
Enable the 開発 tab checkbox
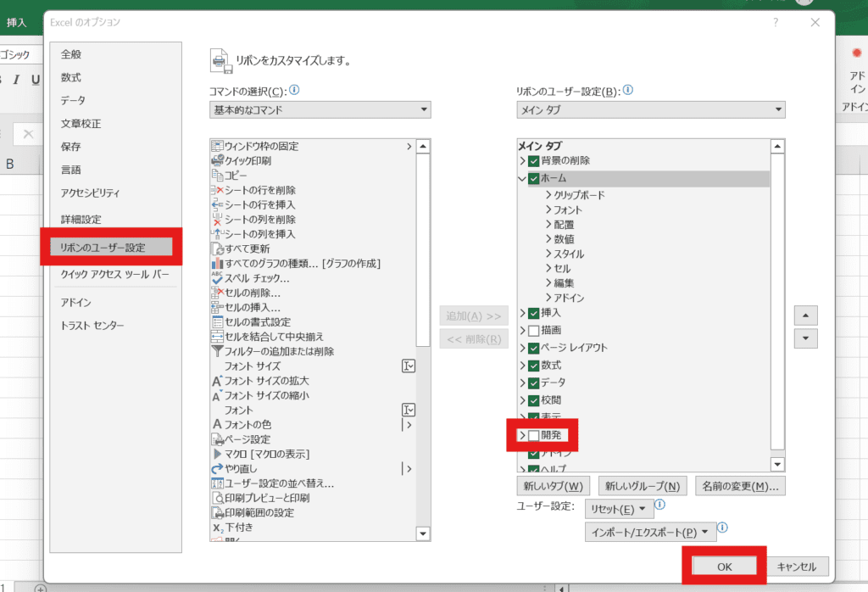(533, 435)
